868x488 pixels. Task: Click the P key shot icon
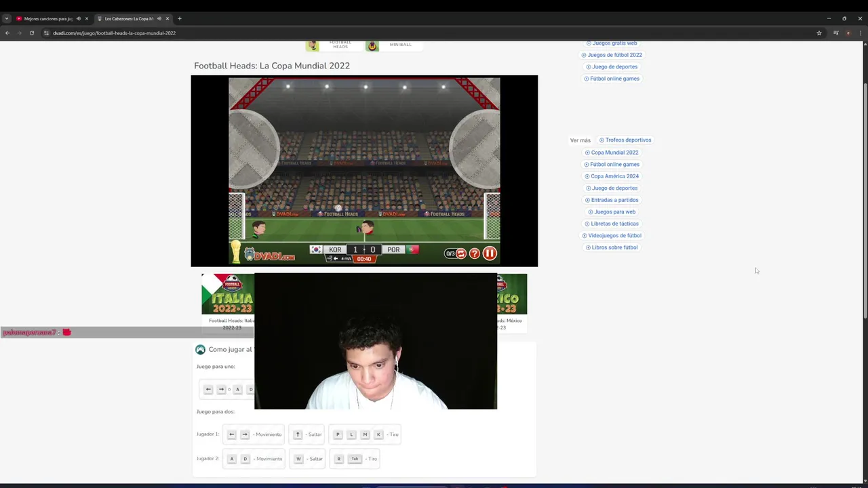pos(338,434)
